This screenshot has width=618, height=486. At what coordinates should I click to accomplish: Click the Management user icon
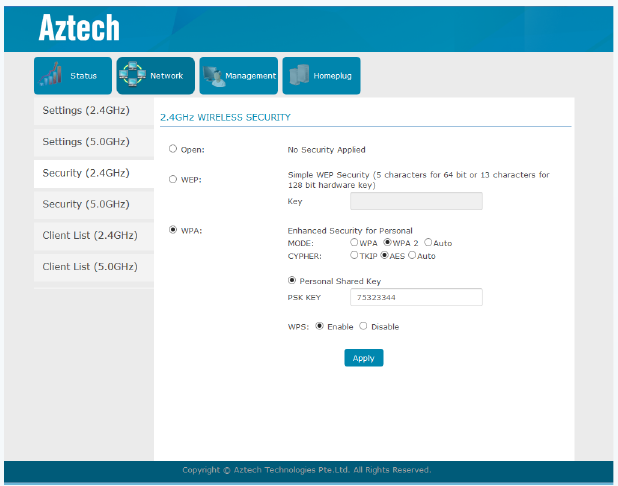(213, 76)
